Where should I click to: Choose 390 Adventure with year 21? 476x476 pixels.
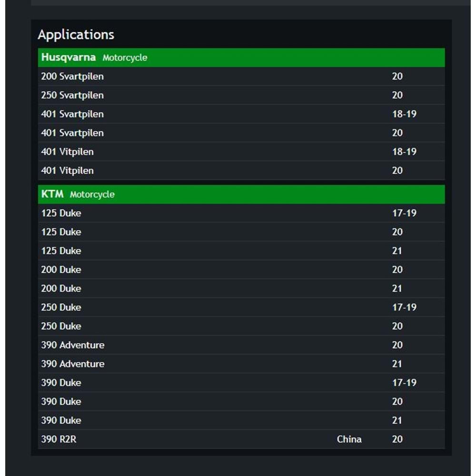coord(73,364)
